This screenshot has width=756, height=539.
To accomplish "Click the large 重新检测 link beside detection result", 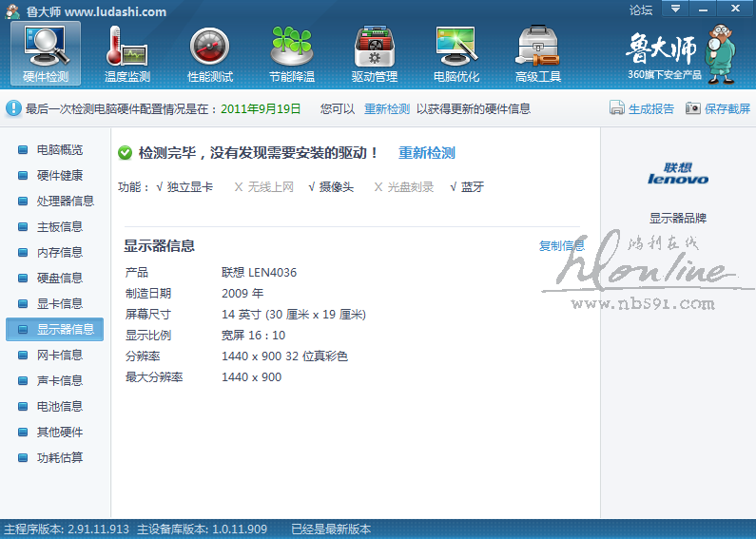I will point(427,153).
